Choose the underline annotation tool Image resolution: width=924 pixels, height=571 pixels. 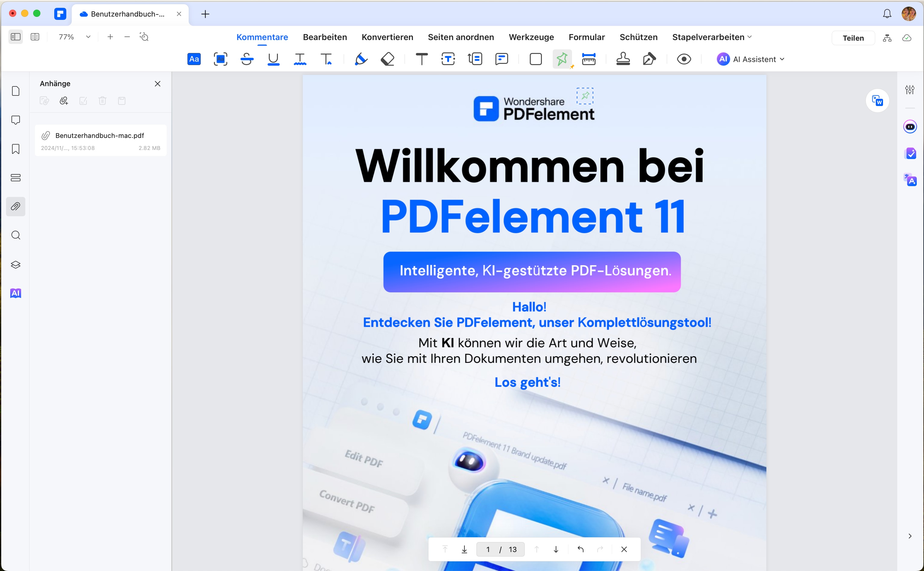tap(273, 59)
